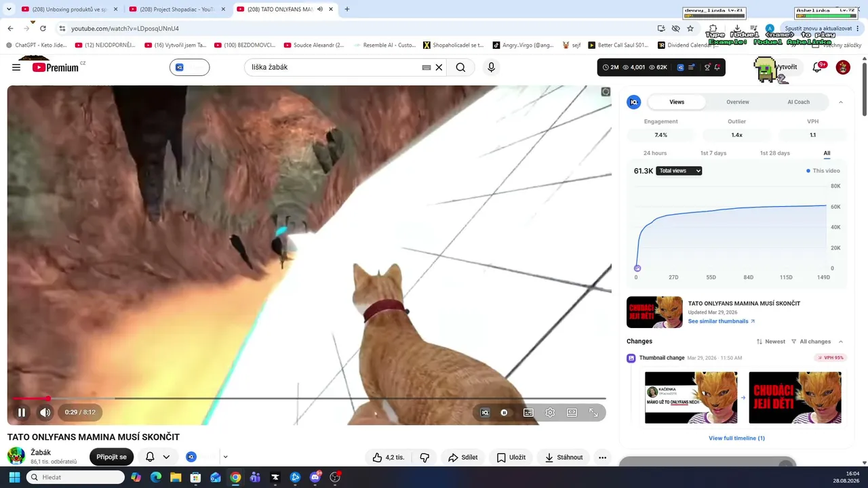This screenshot has width=868, height=488.
Task: Mute the video volume
Action: [x=45, y=412]
